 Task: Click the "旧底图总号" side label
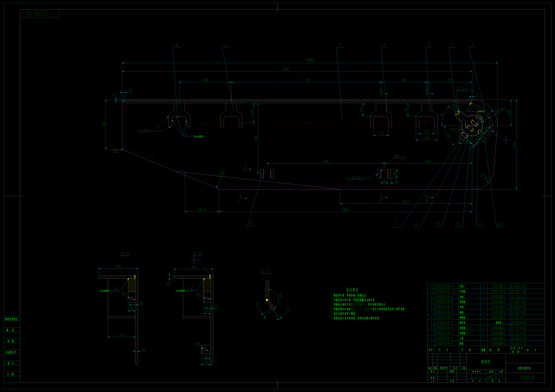11,352
